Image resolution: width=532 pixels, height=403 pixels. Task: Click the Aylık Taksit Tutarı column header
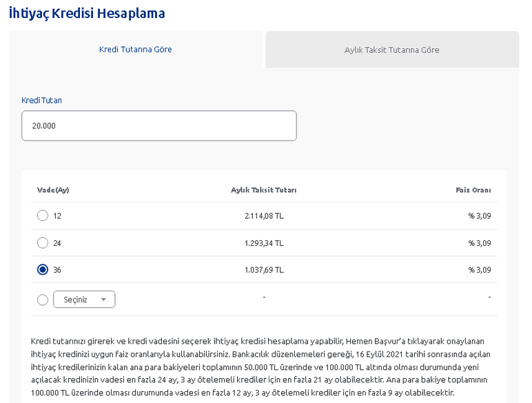coord(264,190)
